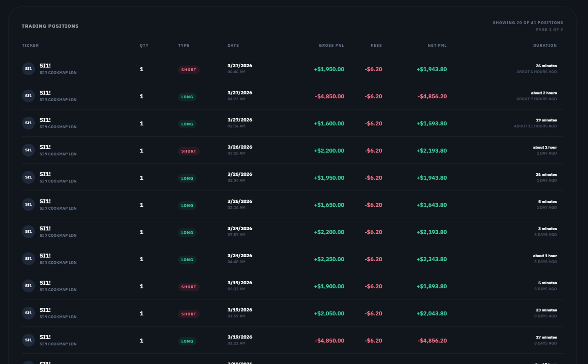Click the '17 minutes' duration cell
The width and height of the screenshot is (588, 364).
[546, 337]
